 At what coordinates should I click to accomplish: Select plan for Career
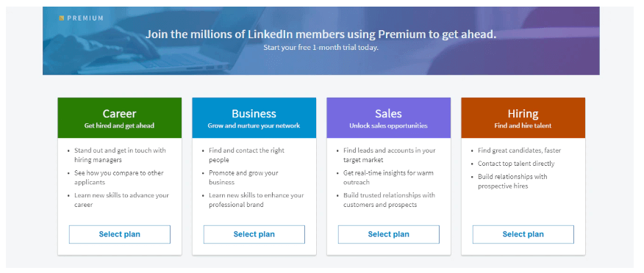coord(120,234)
